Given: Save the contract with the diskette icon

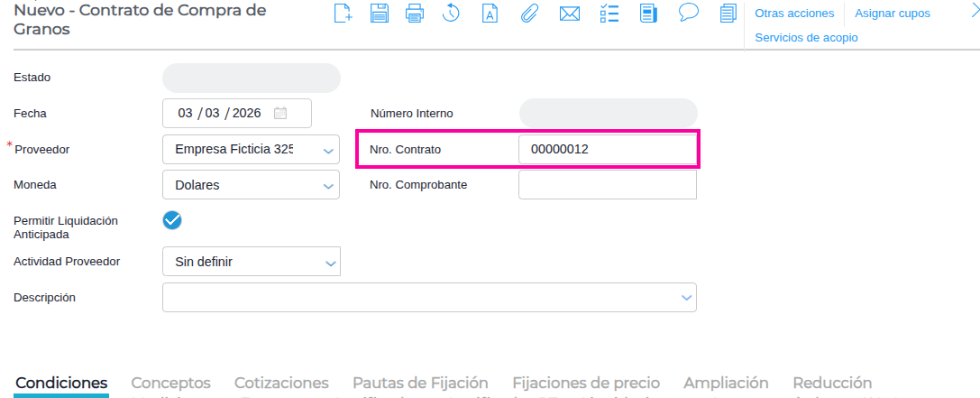Looking at the screenshot, I should (380, 14).
